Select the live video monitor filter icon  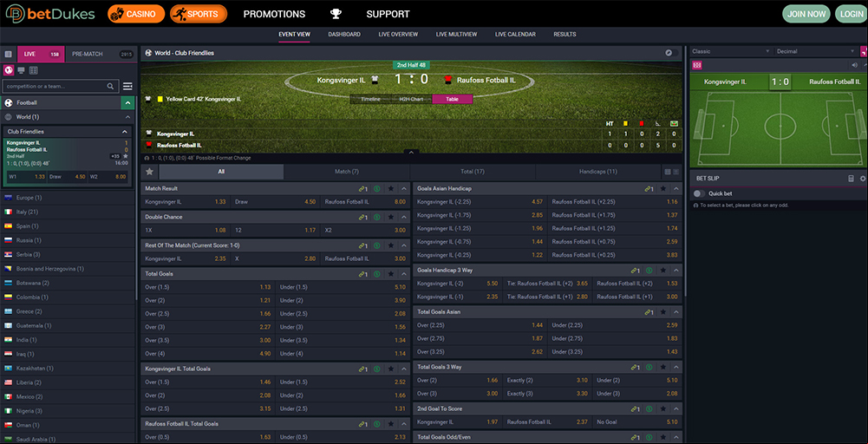click(x=21, y=70)
